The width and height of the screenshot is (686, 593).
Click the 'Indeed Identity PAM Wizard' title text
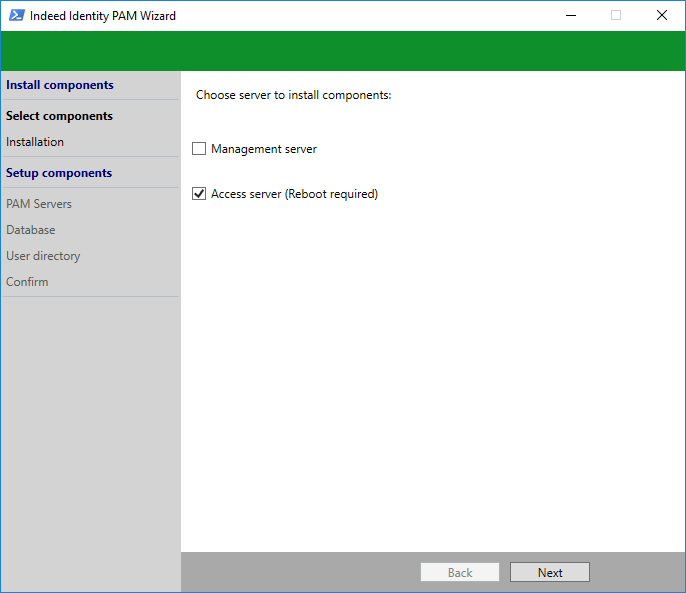103,15
